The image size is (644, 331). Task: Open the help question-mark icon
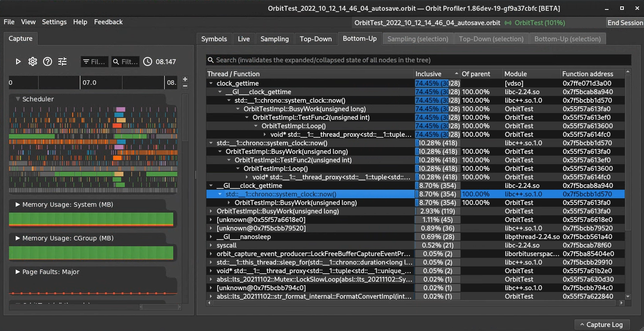coord(48,61)
